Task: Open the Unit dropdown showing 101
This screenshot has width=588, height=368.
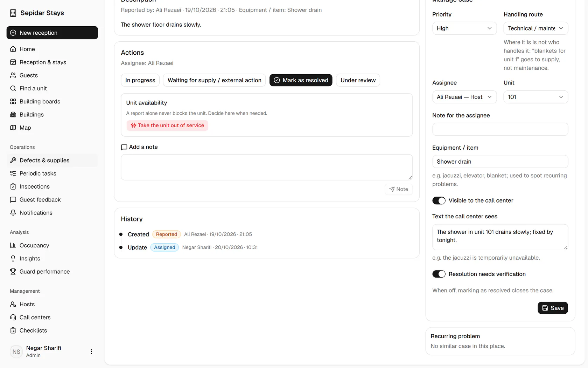Action: (535, 97)
